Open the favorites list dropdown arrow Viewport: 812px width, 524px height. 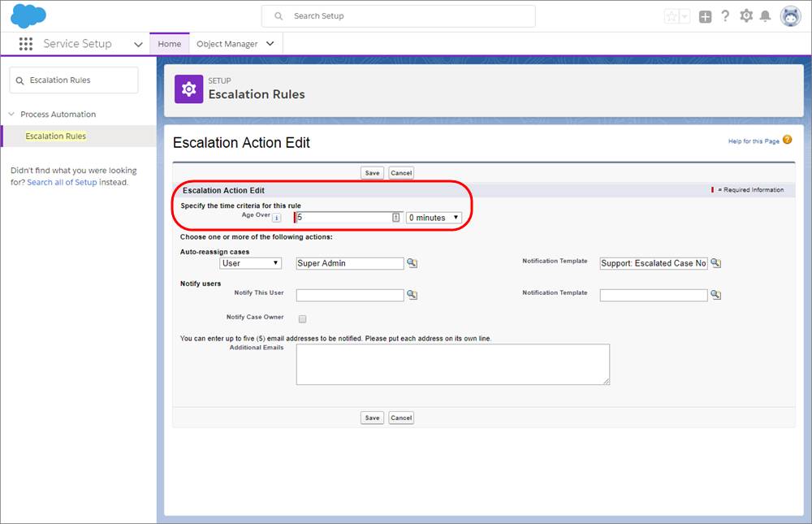coord(685,16)
